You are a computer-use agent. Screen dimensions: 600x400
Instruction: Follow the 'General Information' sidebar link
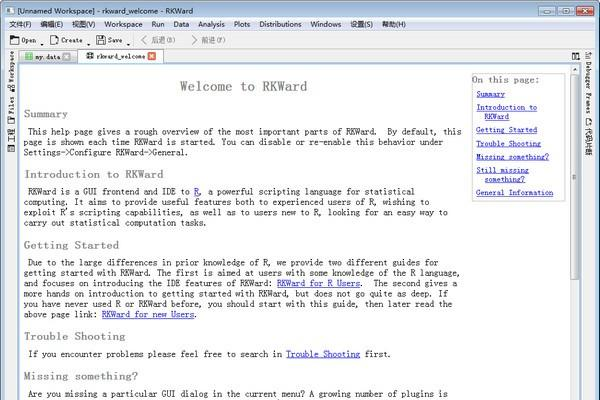[515, 193]
